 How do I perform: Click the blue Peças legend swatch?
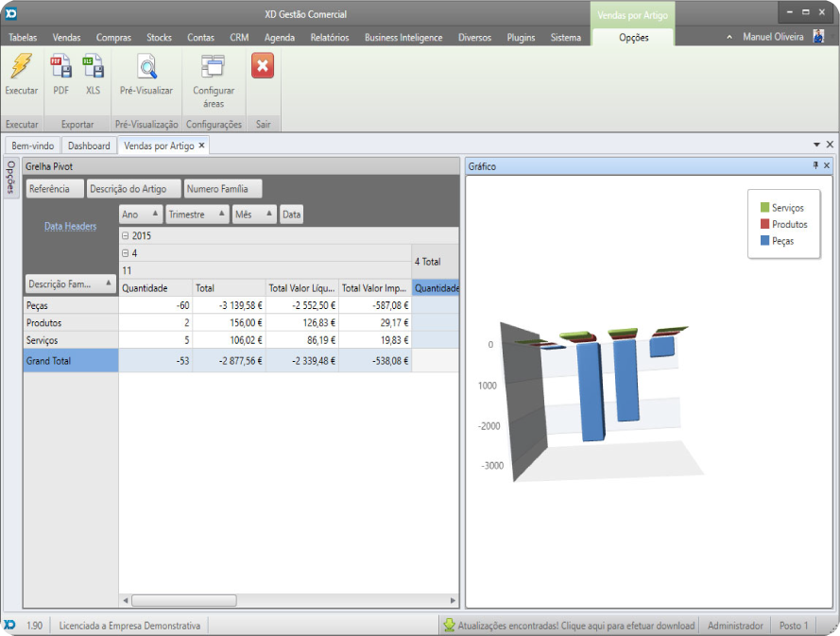point(764,241)
